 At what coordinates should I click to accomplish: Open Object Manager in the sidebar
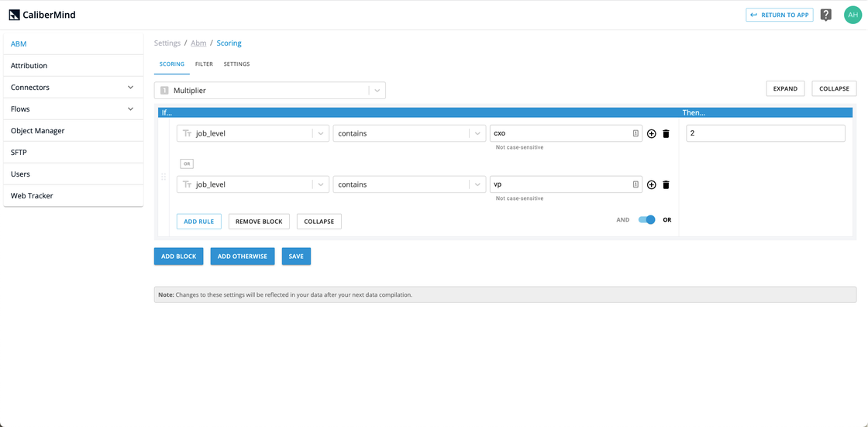tap(73, 131)
